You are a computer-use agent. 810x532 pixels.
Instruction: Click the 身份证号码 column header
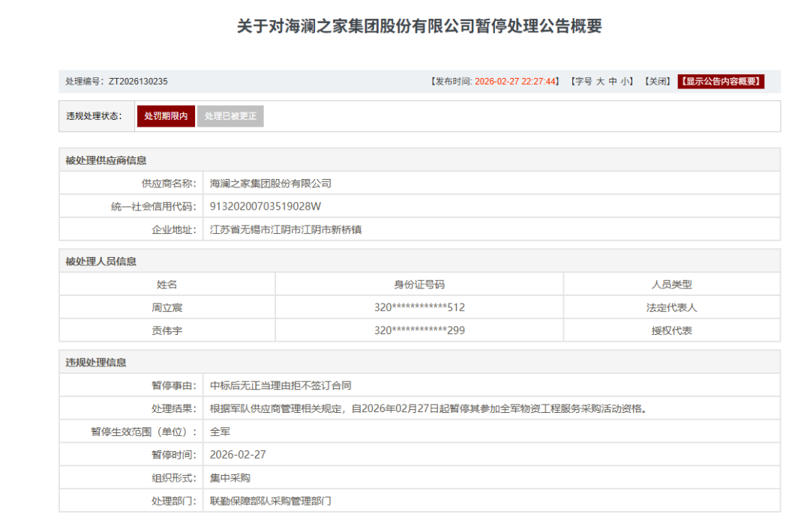point(419,285)
